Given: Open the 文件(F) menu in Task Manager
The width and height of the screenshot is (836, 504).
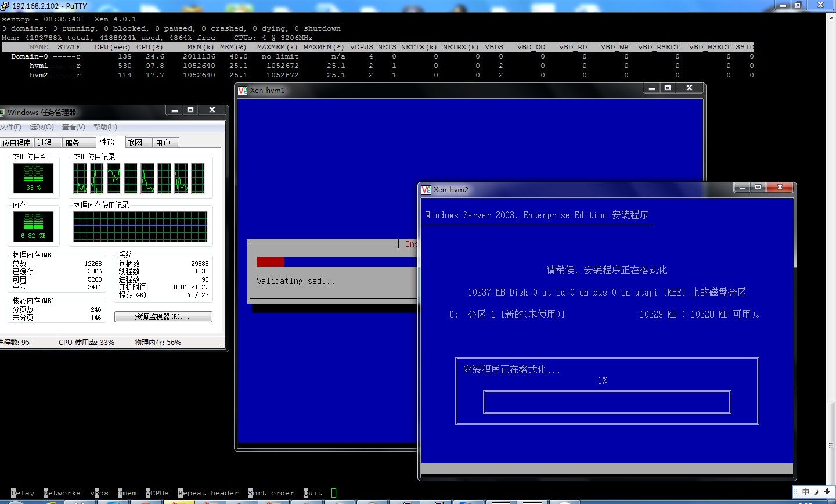Looking at the screenshot, I should [x=10, y=127].
